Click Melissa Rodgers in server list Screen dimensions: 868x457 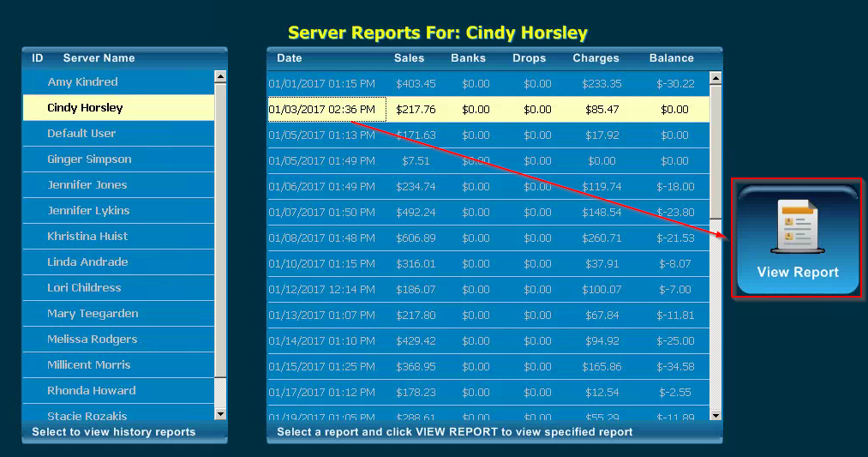click(118, 339)
